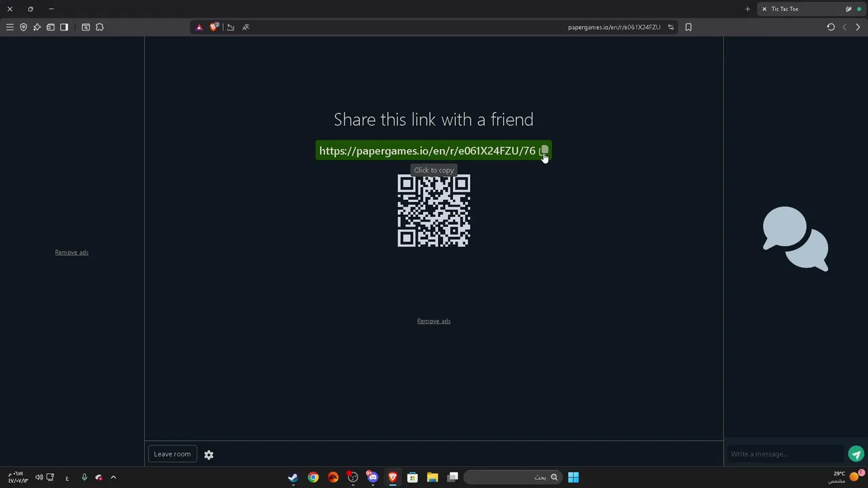Open Brave Shields lion icon
The width and height of the screenshot is (868, 488).
coord(214,27)
